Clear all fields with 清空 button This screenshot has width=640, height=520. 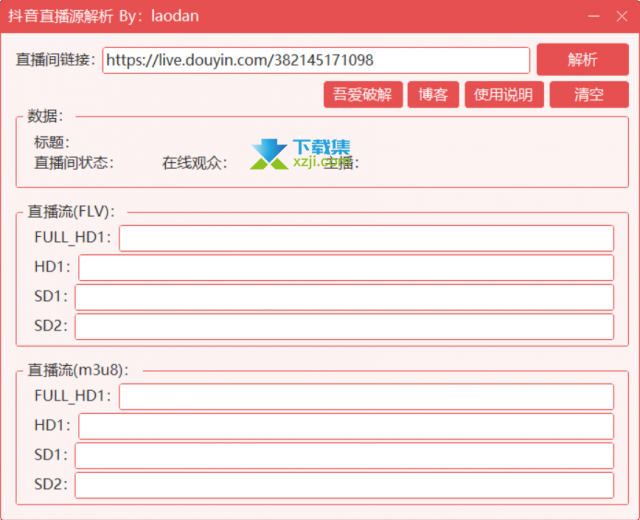[589, 95]
